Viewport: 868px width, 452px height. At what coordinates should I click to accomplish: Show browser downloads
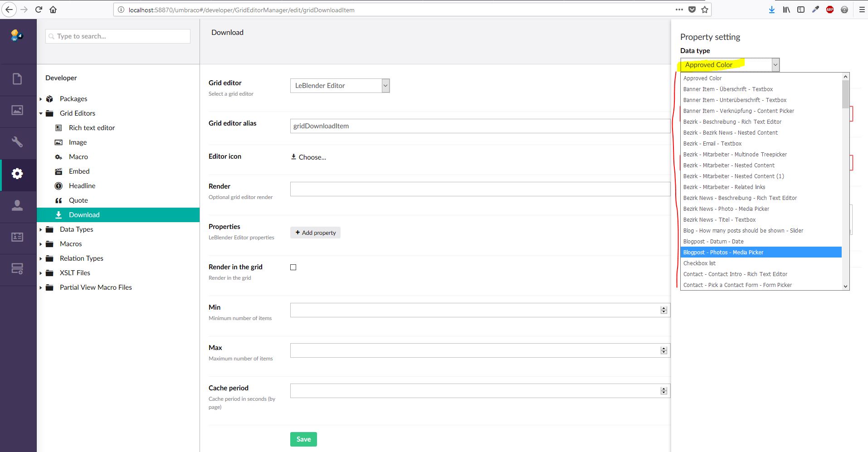point(772,10)
